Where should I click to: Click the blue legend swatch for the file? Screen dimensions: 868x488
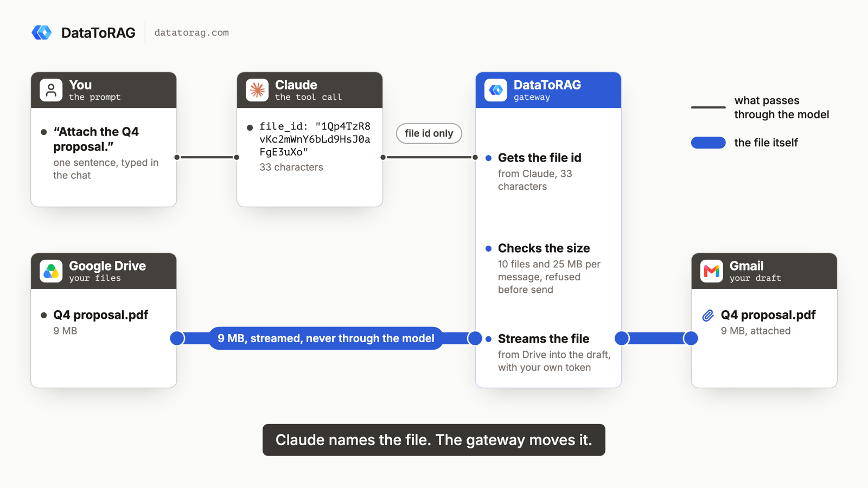coord(709,143)
